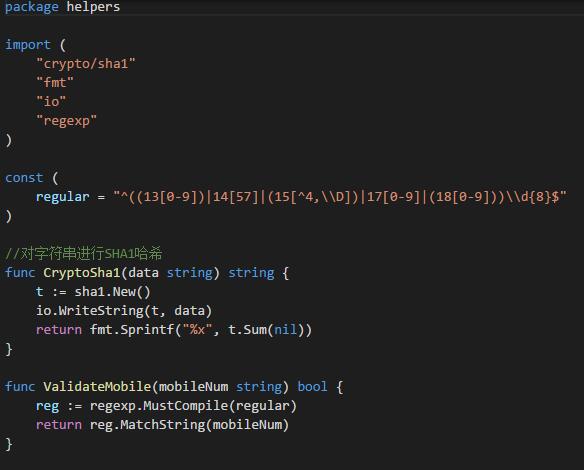This screenshot has height=470, width=584.
Task: Click the "io" import line
Action: [x=51, y=102]
